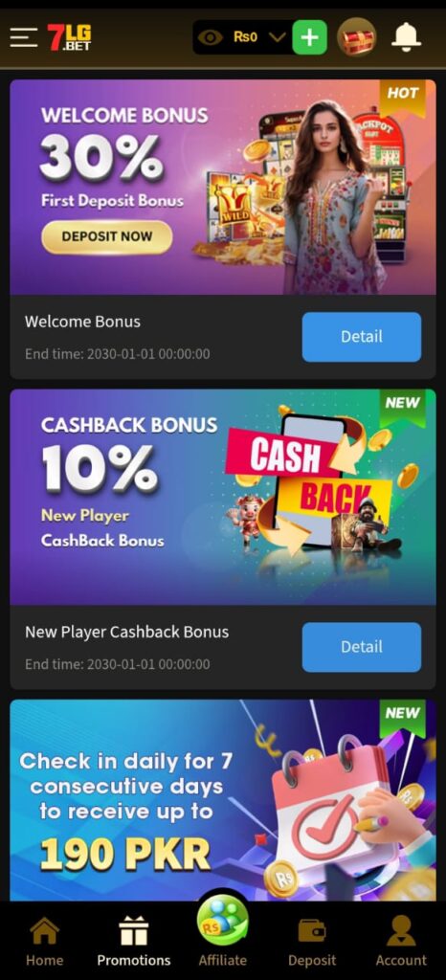
Task: Click the DEPOSIT NOW button on banner
Action: click(107, 237)
